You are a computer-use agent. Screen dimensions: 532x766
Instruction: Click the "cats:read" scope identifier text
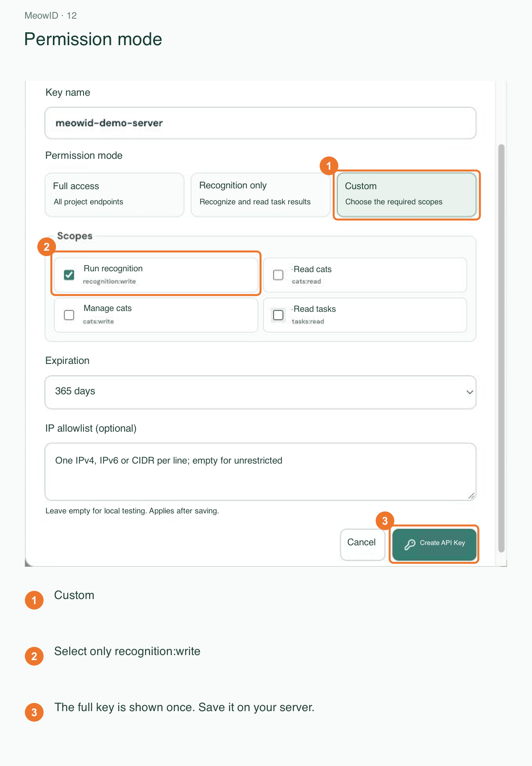[306, 281]
